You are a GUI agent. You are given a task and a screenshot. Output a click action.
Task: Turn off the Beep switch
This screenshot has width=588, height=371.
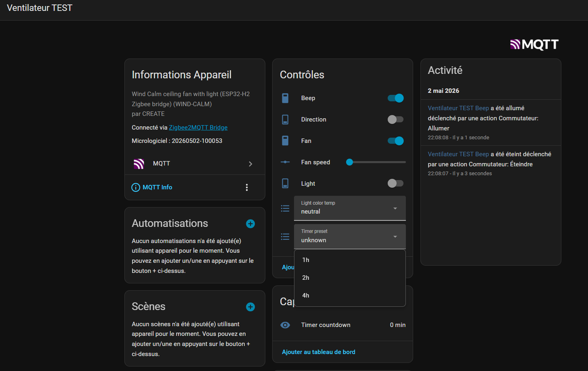point(395,98)
